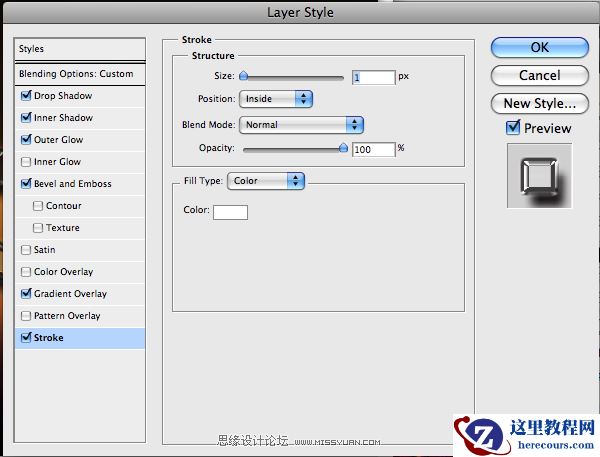Open the stroke Color swatch
Screen dimensions: 600x457
pyautogui.click(x=230, y=212)
